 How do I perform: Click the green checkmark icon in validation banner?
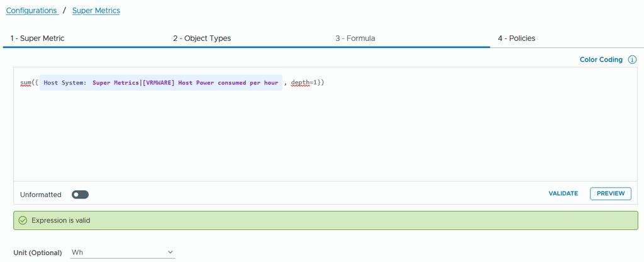tap(23, 220)
